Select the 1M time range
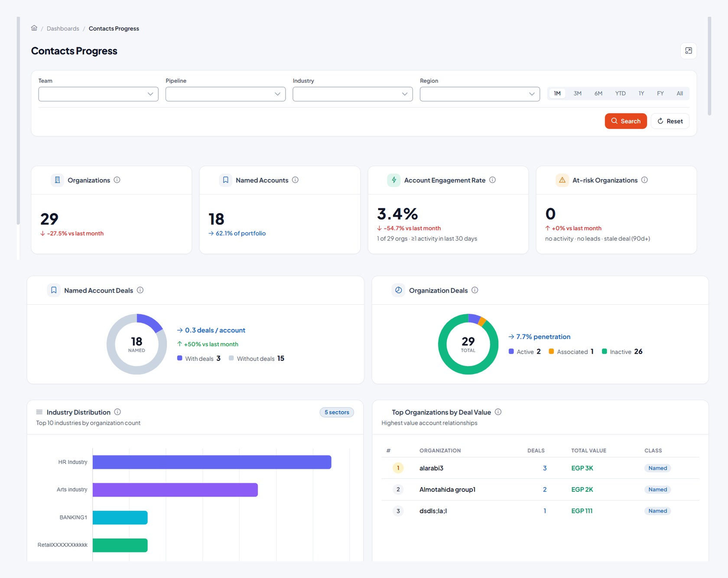The width and height of the screenshot is (728, 578). click(557, 94)
